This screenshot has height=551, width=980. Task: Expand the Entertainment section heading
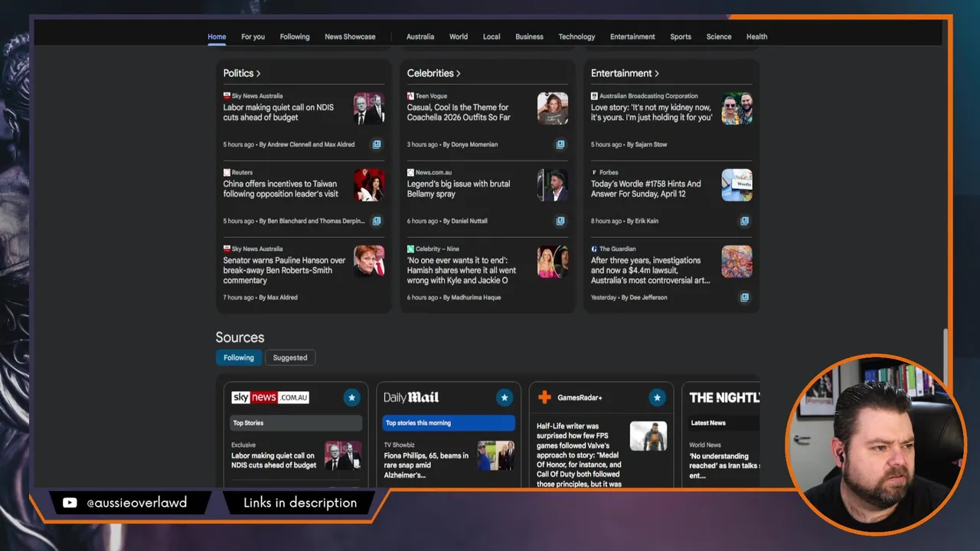tap(625, 73)
